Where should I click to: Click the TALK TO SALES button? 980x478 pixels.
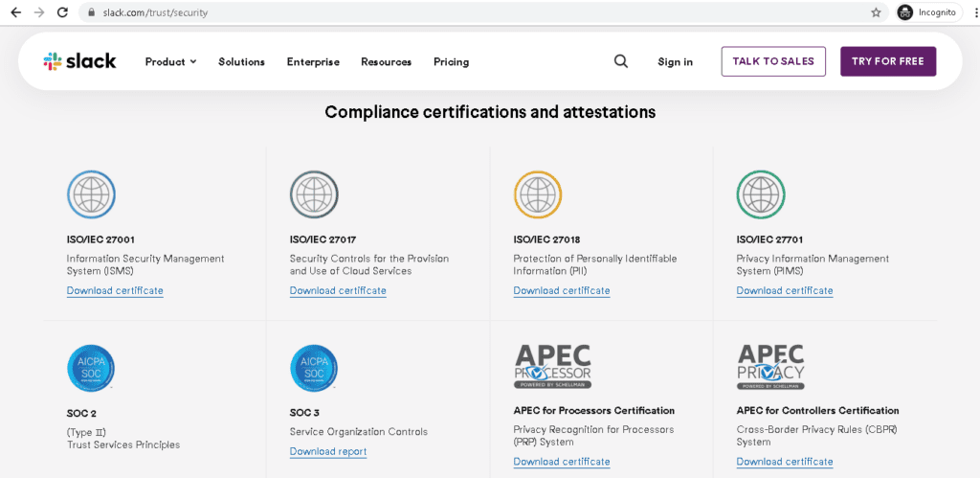click(x=773, y=61)
